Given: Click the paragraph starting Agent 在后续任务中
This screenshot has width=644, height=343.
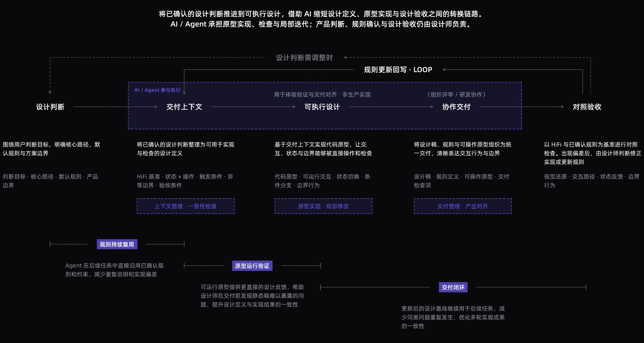Looking at the screenshot, I should [x=115, y=270].
